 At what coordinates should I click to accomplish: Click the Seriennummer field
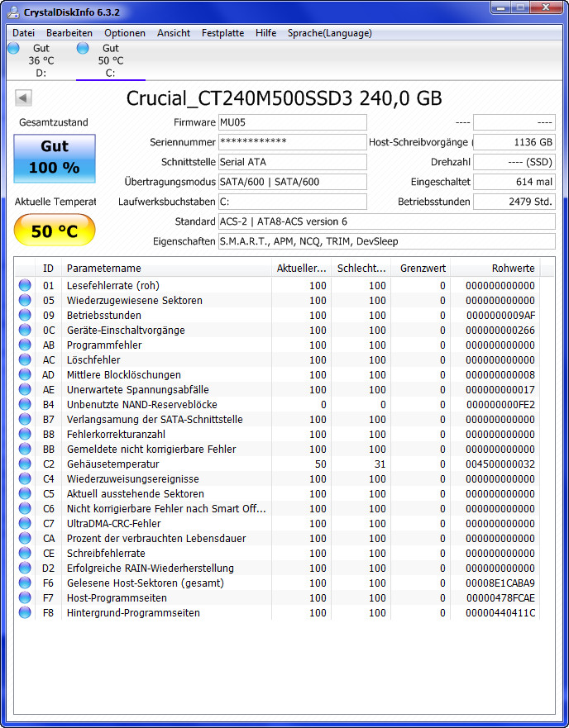tap(293, 142)
